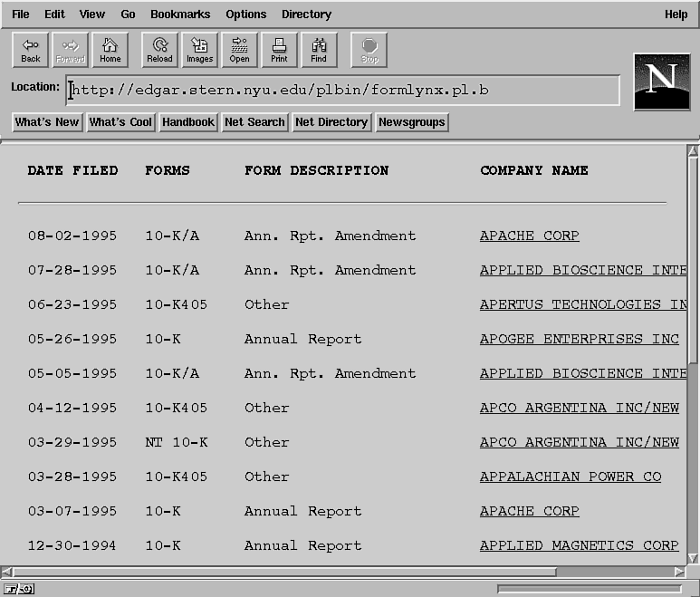Image resolution: width=700 pixels, height=597 pixels.
Task: Open the File menu
Action: (20, 14)
